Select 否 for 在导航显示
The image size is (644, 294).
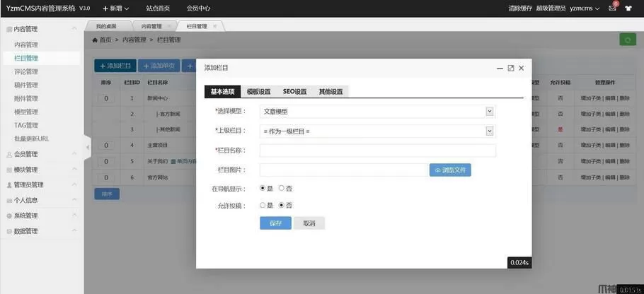pyautogui.click(x=281, y=188)
